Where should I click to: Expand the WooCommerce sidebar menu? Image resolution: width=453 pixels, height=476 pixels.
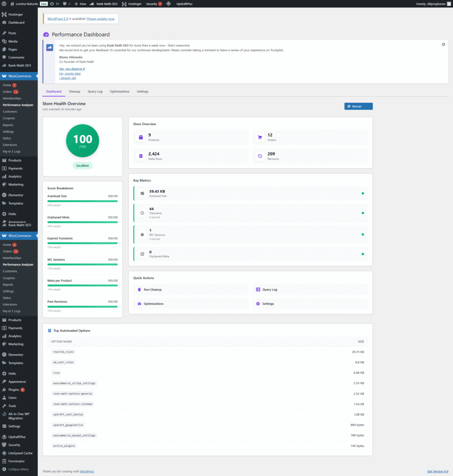[19, 76]
